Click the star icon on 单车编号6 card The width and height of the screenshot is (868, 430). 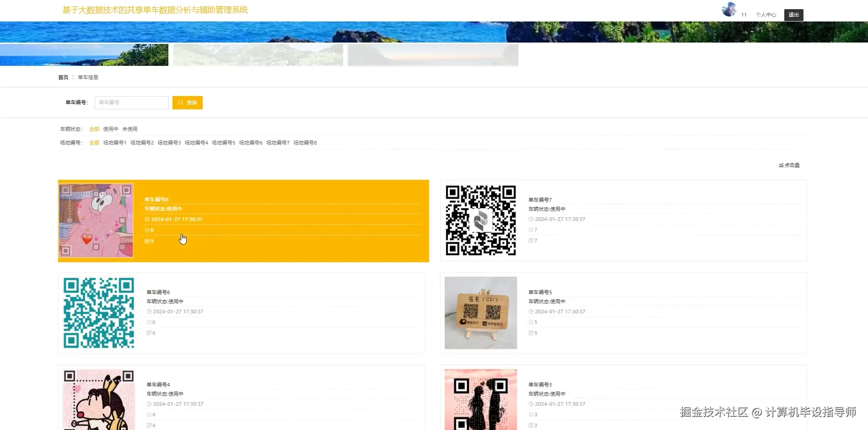click(149, 322)
